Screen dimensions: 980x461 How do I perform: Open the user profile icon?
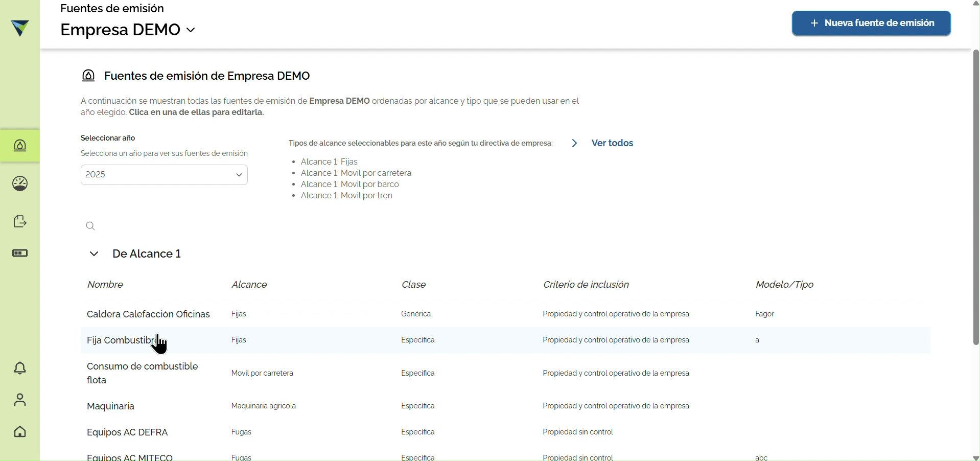[x=20, y=400]
